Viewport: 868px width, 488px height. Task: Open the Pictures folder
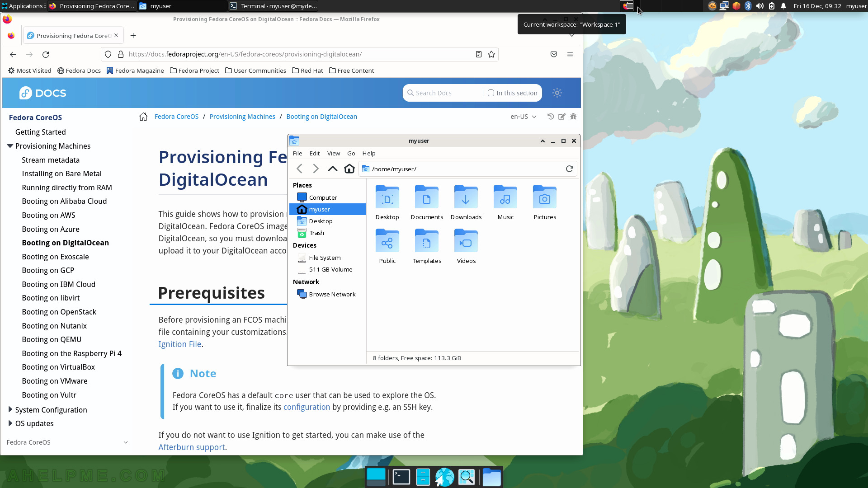(x=545, y=203)
